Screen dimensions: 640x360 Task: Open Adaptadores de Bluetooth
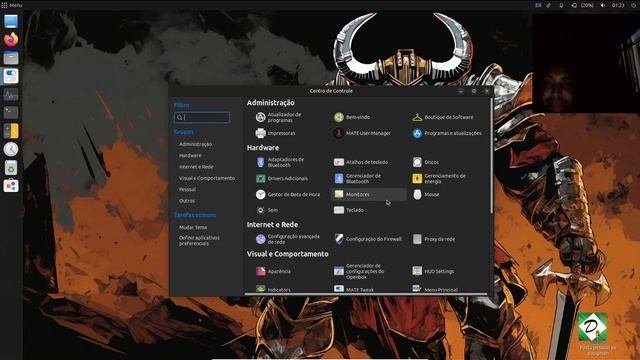[x=280, y=162]
